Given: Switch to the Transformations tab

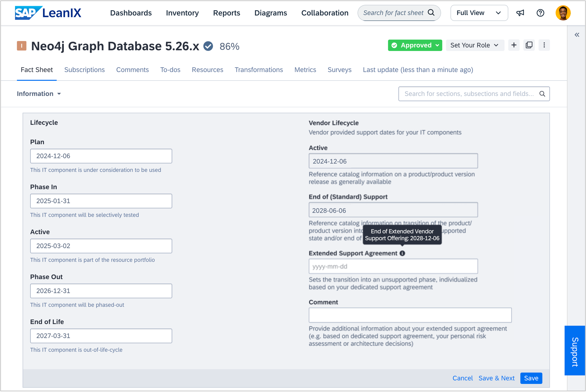Looking at the screenshot, I should 259,70.
